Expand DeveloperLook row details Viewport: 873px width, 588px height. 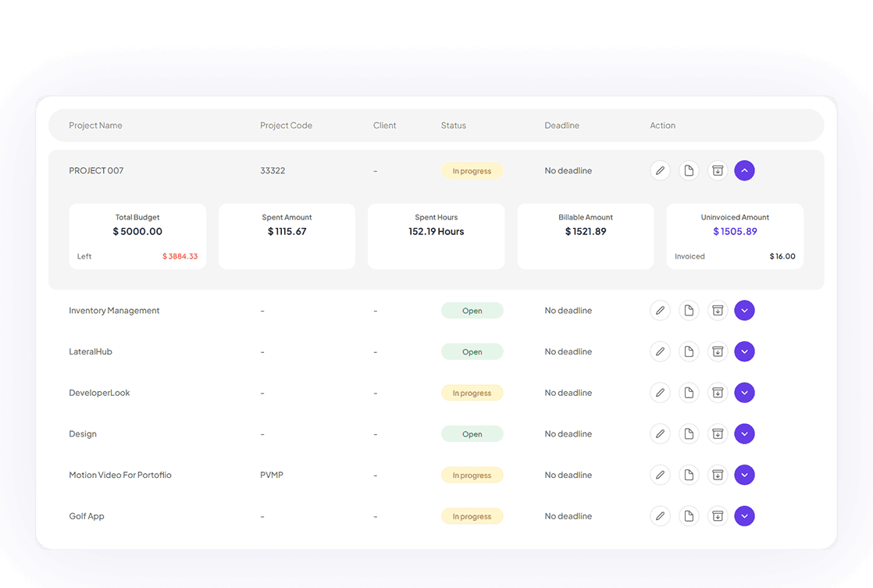744,393
